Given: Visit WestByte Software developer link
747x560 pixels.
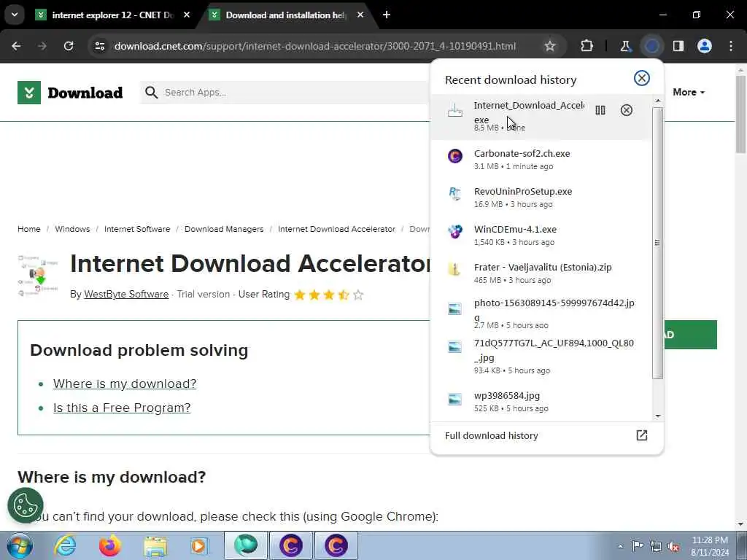Looking at the screenshot, I should pyautogui.click(x=126, y=295).
